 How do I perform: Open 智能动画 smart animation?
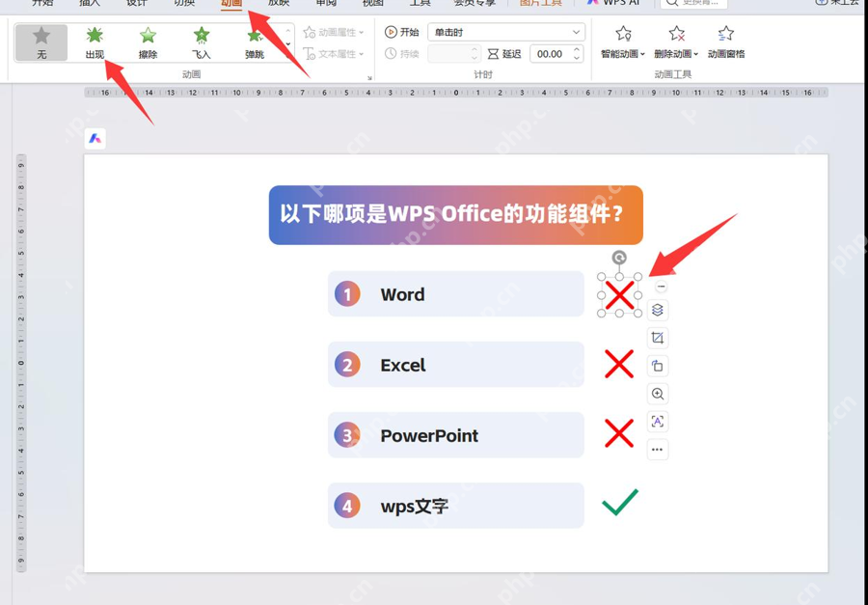point(623,42)
